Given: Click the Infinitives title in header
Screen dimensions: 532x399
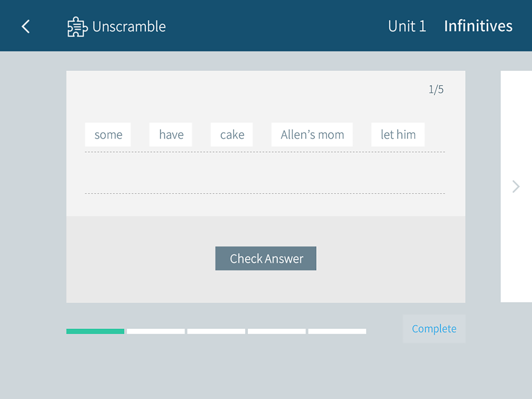Looking at the screenshot, I should (478, 26).
